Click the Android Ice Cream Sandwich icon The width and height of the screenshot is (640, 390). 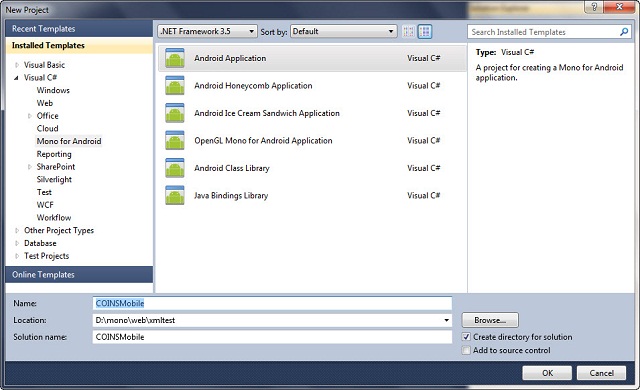tap(175, 113)
